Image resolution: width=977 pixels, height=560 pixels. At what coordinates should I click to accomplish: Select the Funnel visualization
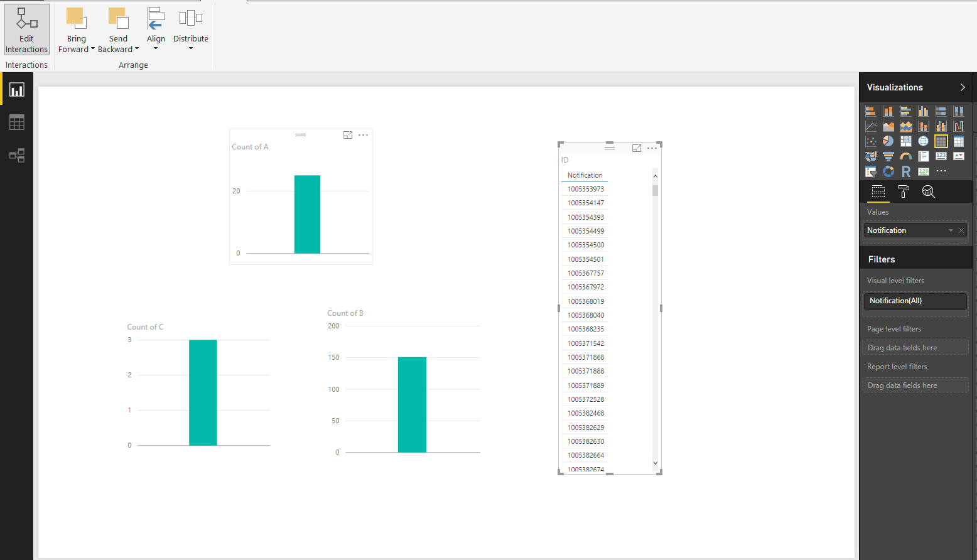click(888, 156)
